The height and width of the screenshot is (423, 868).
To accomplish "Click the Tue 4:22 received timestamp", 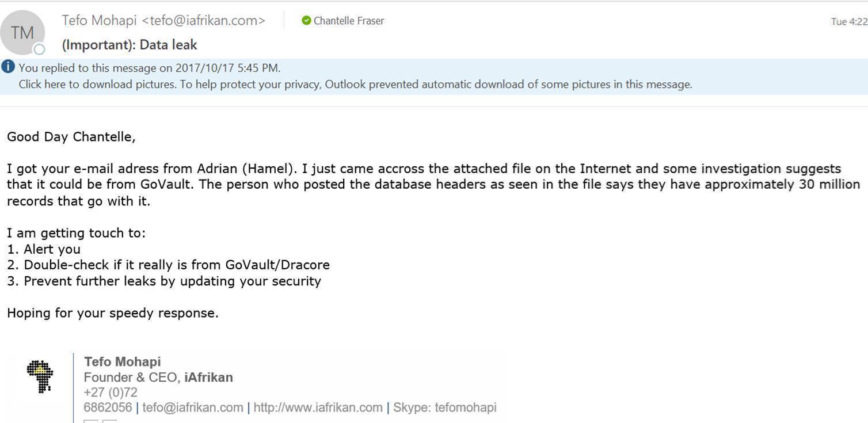I will (x=848, y=22).
